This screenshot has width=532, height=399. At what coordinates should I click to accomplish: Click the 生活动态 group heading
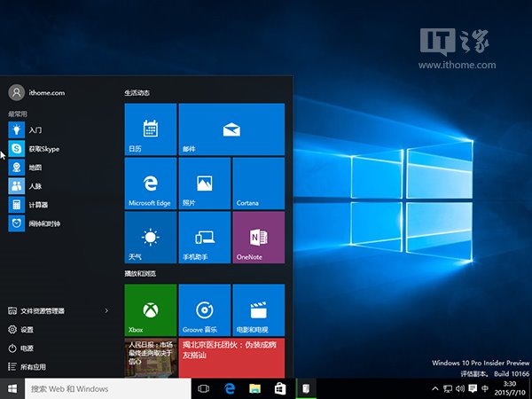point(137,92)
